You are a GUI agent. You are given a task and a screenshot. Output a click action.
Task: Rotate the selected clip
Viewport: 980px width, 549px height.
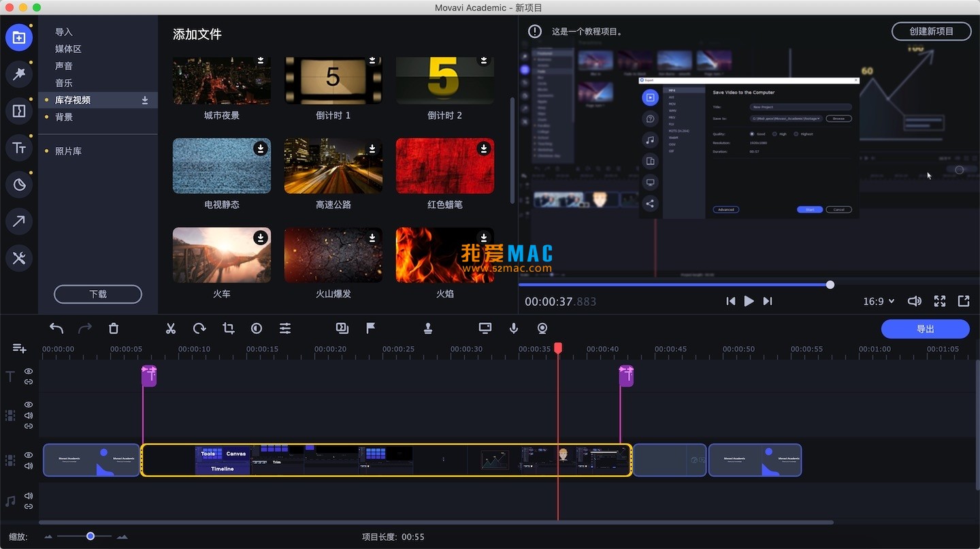(x=199, y=328)
